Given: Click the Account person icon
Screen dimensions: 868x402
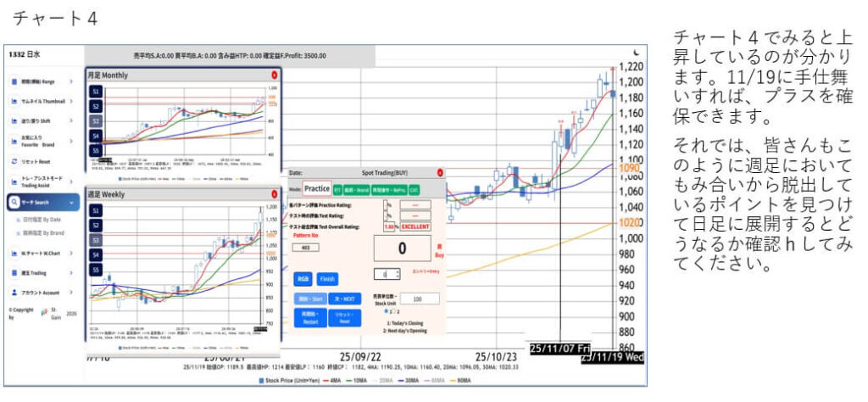Looking at the screenshot, I should click(x=14, y=292).
